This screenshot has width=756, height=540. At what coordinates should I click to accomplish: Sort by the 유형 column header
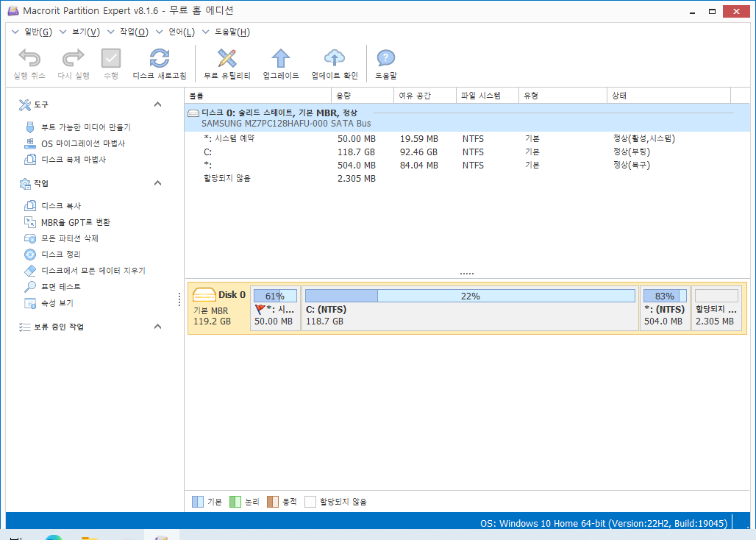point(563,96)
